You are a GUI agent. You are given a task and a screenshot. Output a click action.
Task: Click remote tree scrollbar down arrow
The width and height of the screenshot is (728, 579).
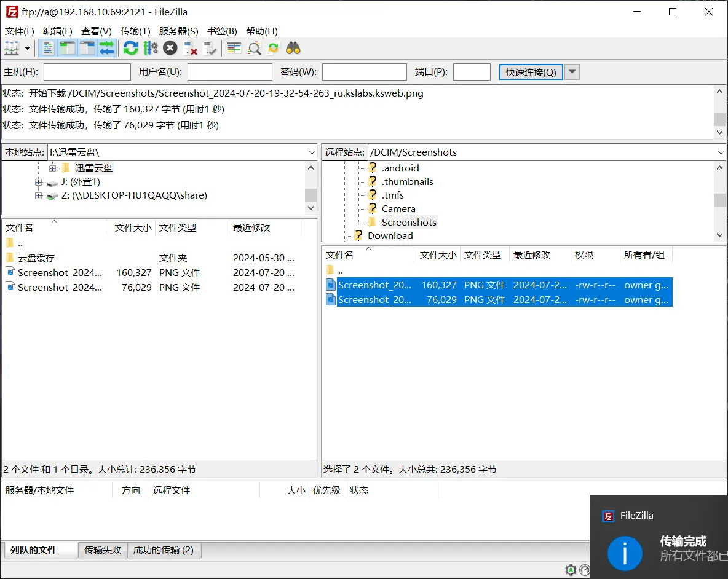(x=719, y=235)
